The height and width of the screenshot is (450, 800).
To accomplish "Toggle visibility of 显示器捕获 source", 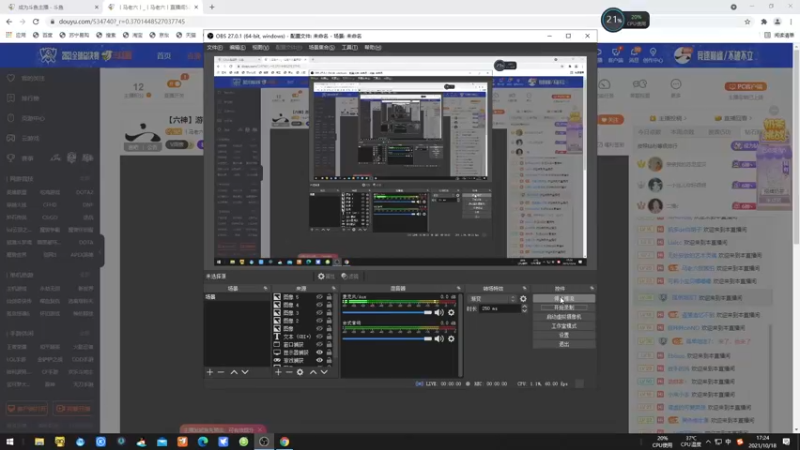I will 319,352.
